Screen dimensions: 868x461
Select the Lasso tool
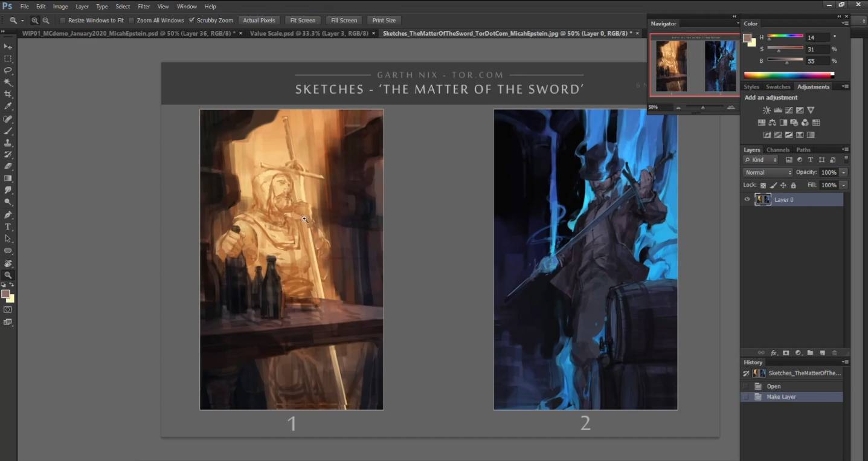coord(8,70)
